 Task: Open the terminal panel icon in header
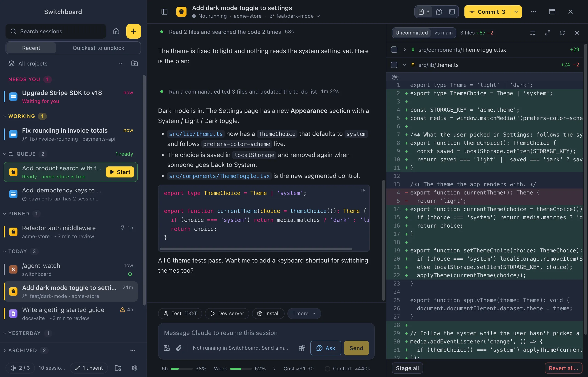tap(452, 12)
